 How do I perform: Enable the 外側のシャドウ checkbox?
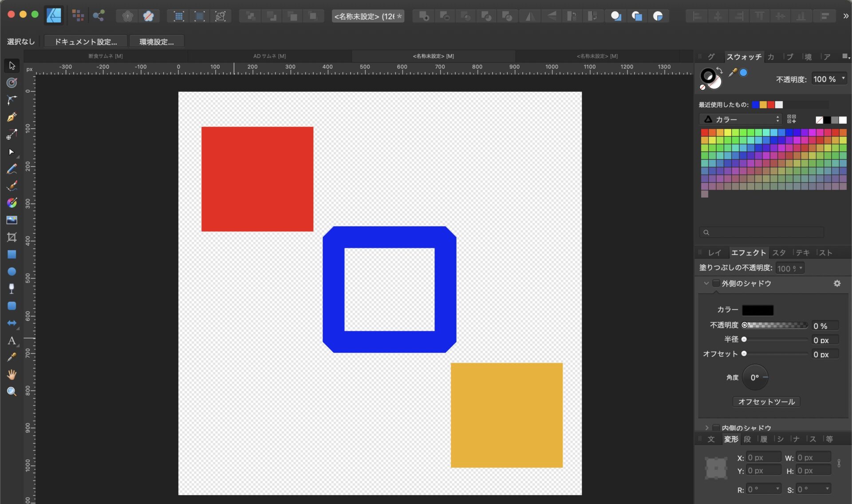click(x=716, y=283)
